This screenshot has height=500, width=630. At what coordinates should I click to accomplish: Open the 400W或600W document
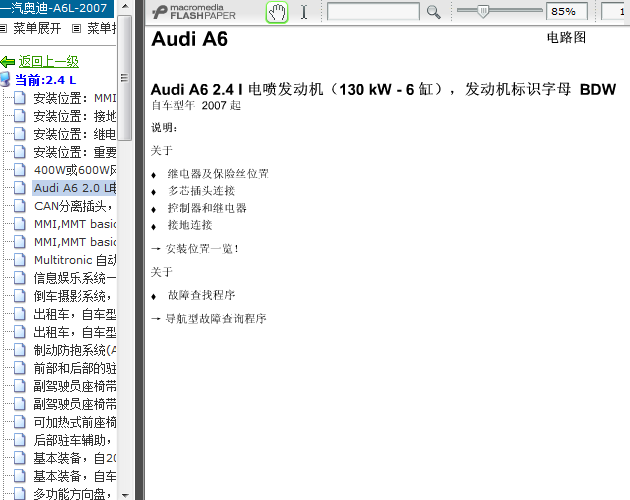coord(75,170)
